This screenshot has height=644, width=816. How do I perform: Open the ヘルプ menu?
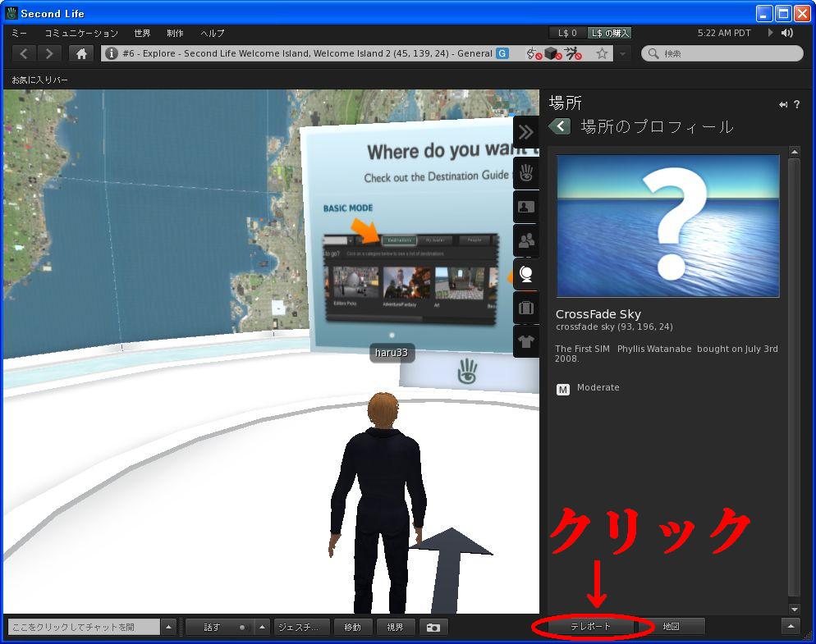coord(213,34)
